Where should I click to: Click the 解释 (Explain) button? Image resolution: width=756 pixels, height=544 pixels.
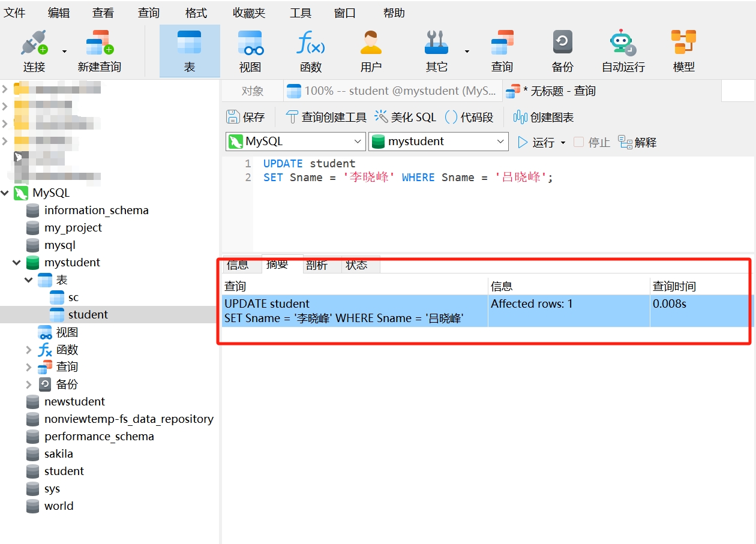(x=636, y=142)
